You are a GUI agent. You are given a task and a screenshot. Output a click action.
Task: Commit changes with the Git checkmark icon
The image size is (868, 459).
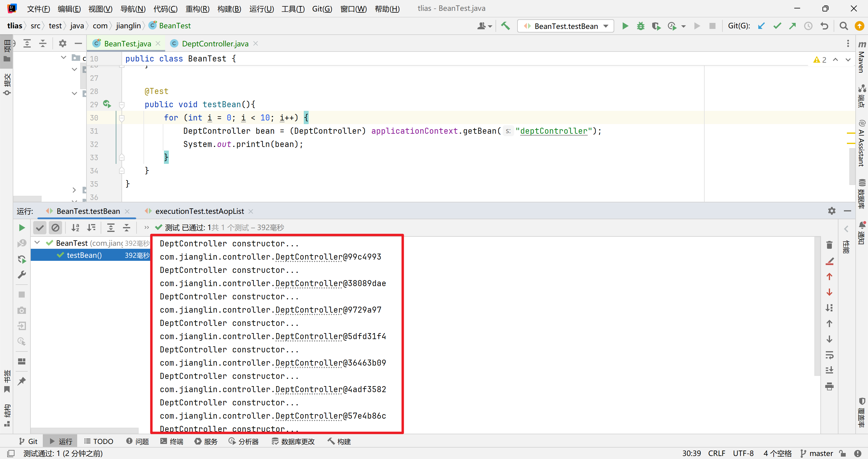click(777, 26)
